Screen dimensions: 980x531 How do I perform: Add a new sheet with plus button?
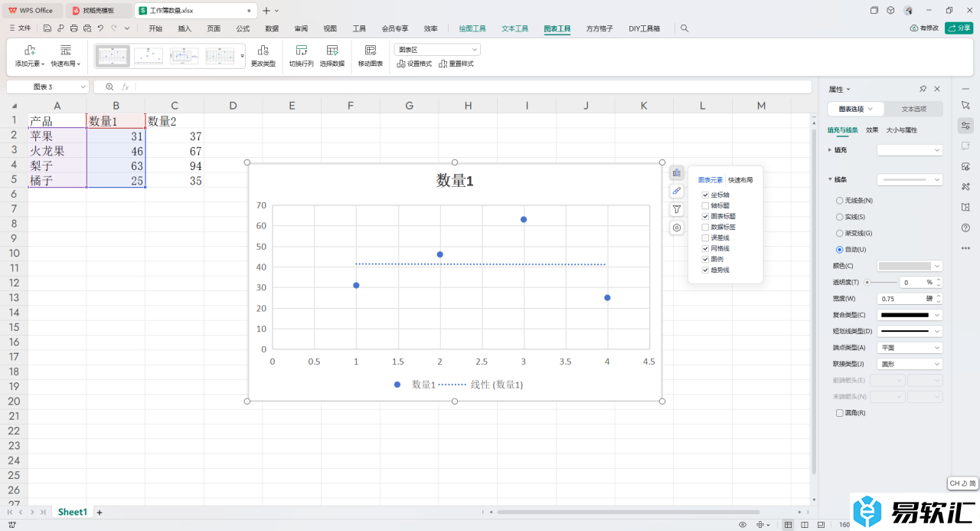(x=99, y=512)
